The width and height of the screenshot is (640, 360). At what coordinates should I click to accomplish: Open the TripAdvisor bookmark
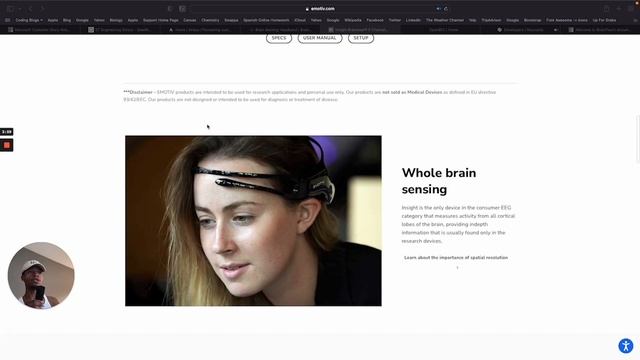coord(491,20)
